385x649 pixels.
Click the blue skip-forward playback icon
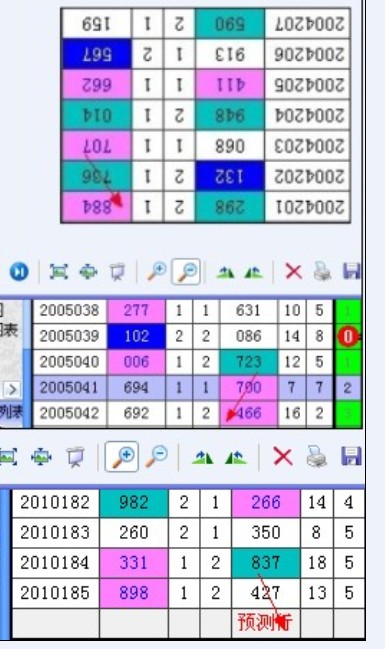19,272
